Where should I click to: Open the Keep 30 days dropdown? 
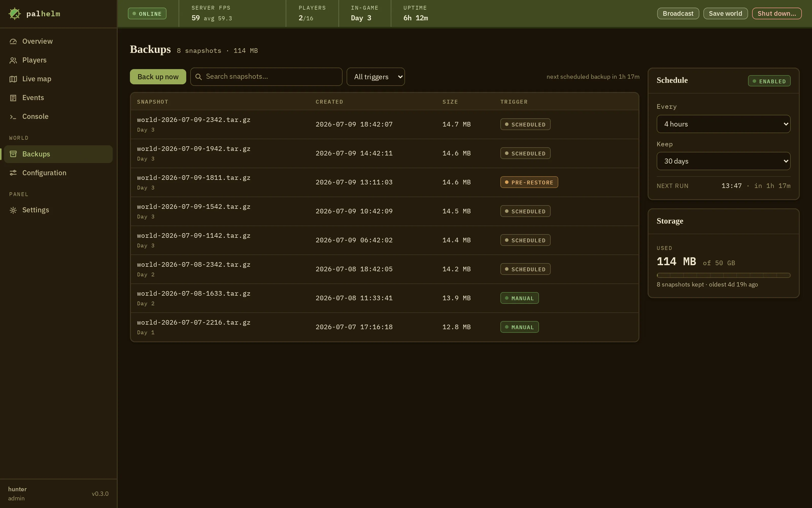[723, 161]
